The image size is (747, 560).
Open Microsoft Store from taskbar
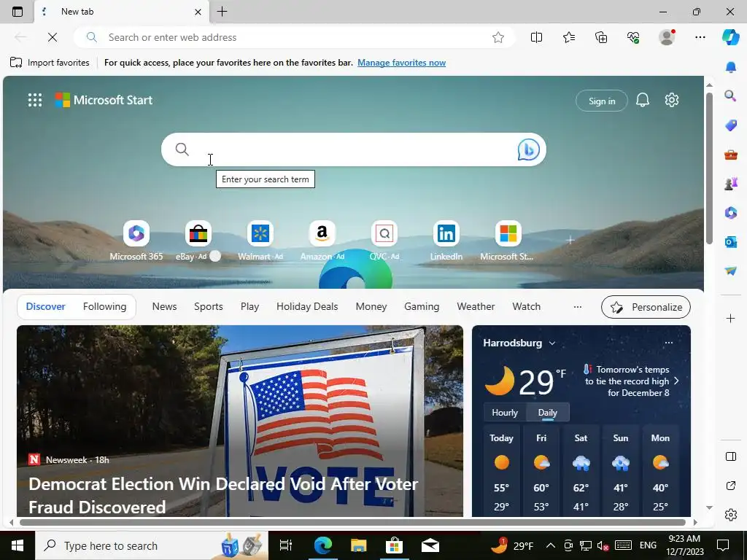pyautogui.click(x=395, y=545)
